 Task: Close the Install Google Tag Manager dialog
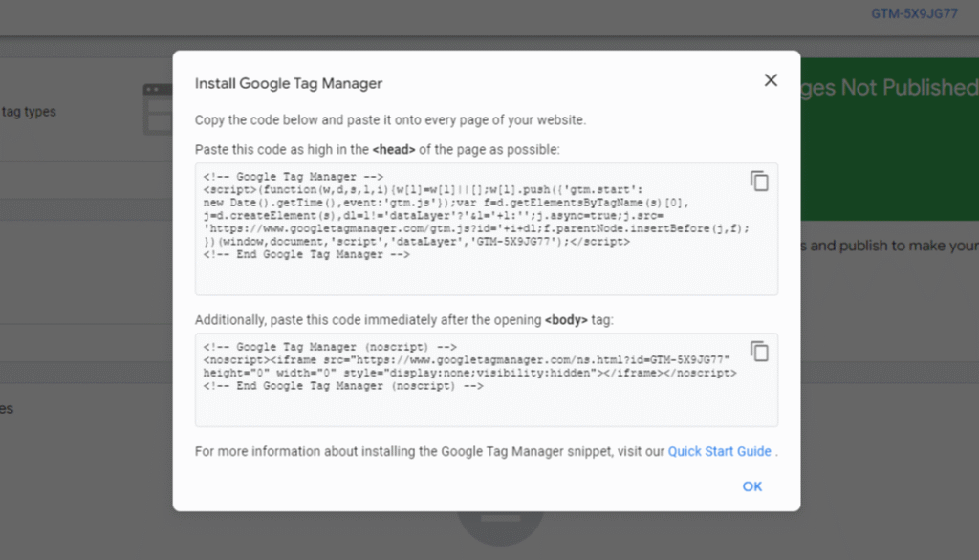tap(771, 80)
